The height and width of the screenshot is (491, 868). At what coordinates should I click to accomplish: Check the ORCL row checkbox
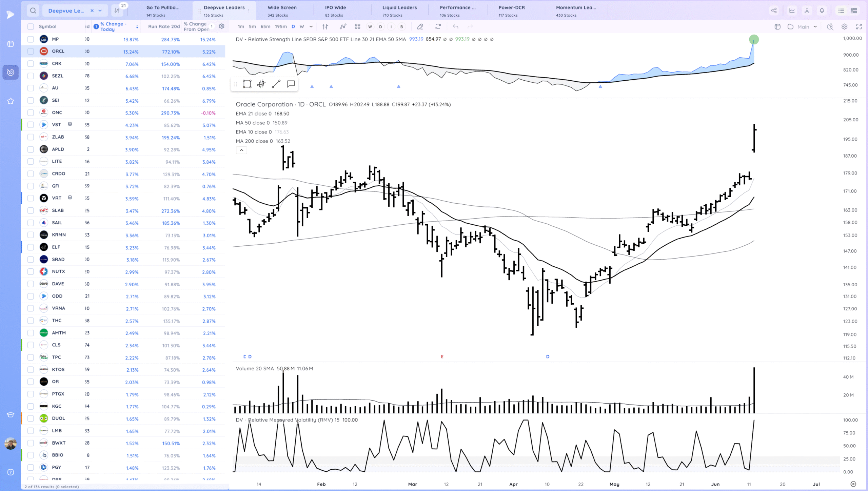click(x=31, y=51)
